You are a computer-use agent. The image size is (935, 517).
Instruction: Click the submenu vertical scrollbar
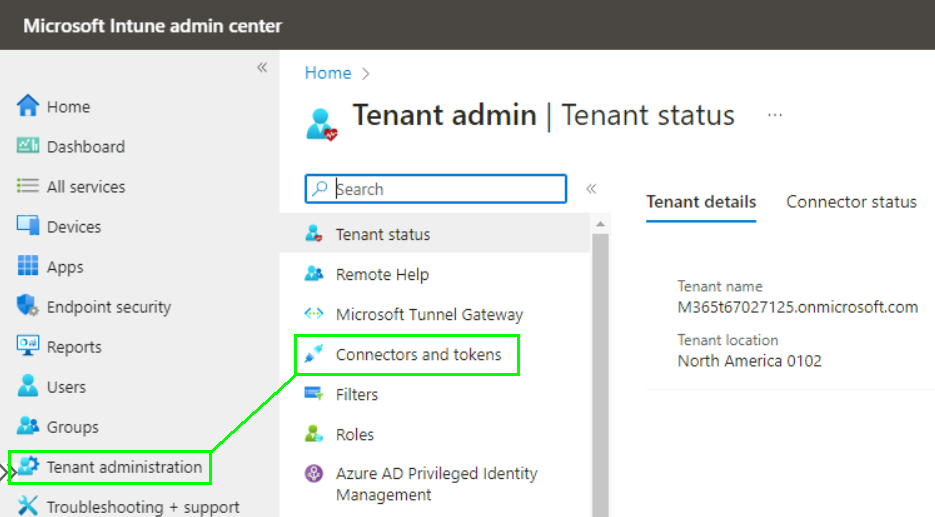[601, 370]
